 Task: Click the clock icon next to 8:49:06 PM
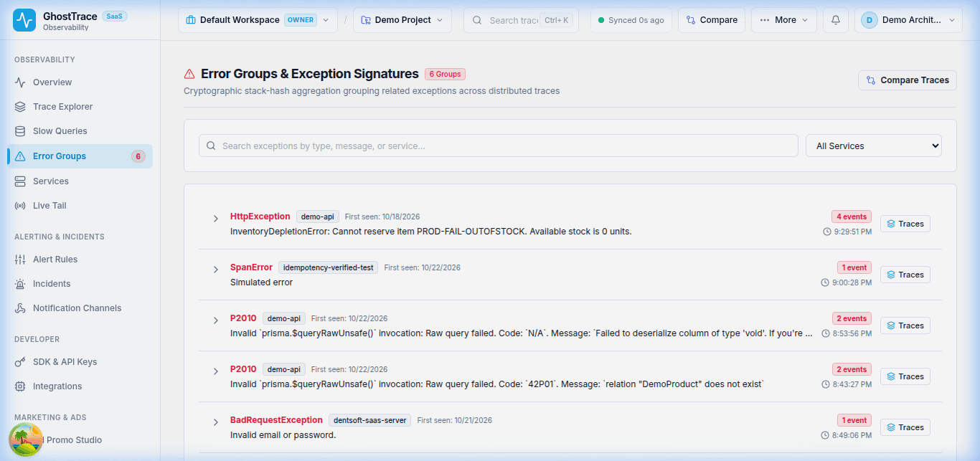(826, 435)
